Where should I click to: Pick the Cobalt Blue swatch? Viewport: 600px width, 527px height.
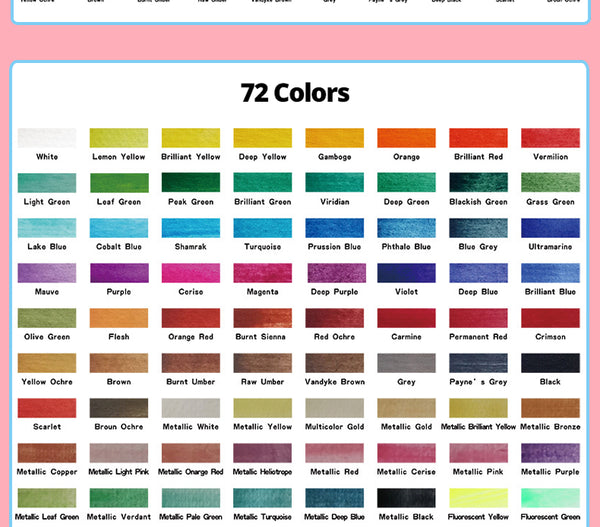[119, 228]
